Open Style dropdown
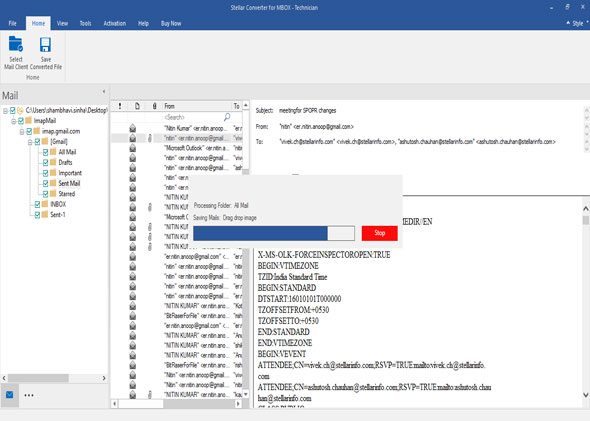This screenshot has height=421, width=590. pyautogui.click(x=580, y=23)
